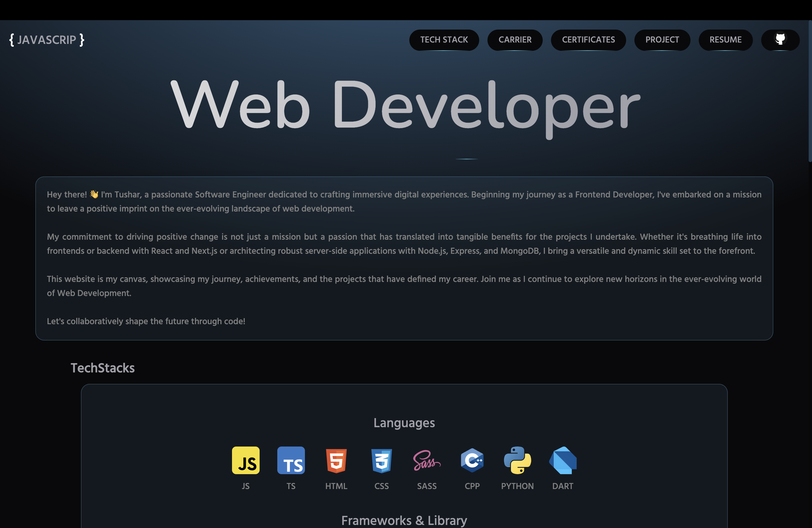
Task: Click the TechStacks section heading
Action: tap(102, 368)
